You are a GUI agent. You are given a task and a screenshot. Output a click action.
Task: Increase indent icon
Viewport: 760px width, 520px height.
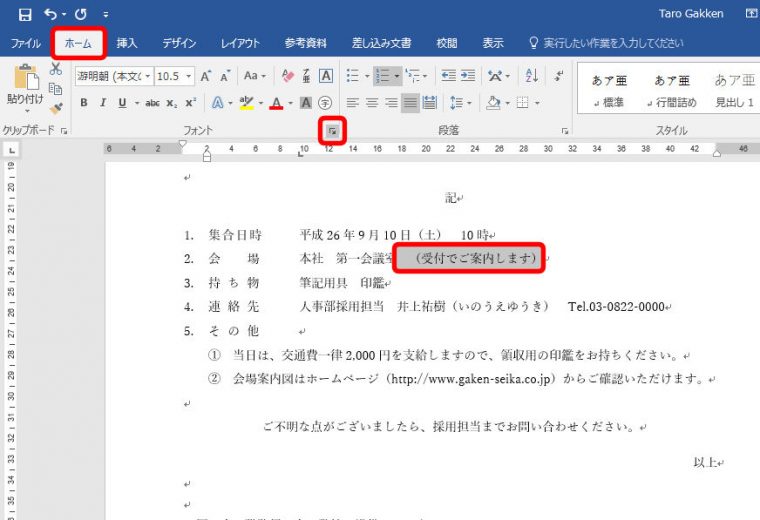pyautogui.click(x=468, y=76)
